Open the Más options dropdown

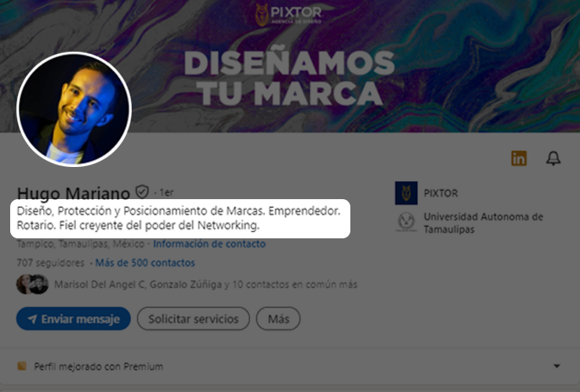coord(278,319)
